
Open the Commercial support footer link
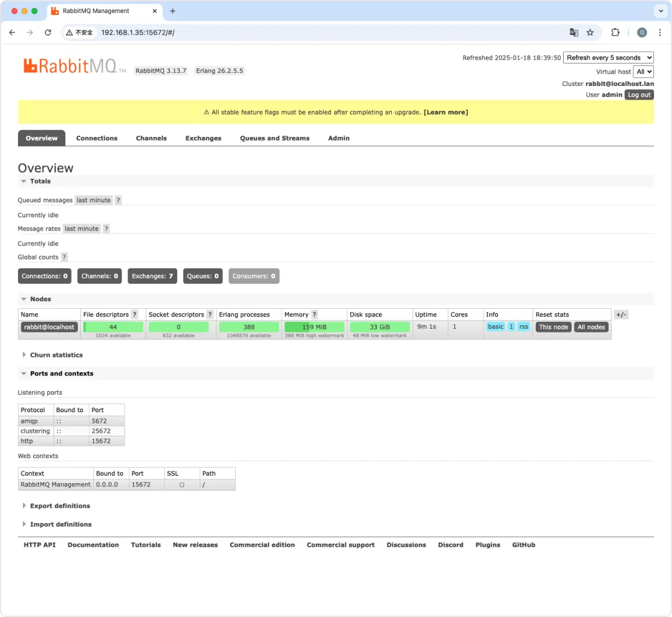[341, 545]
